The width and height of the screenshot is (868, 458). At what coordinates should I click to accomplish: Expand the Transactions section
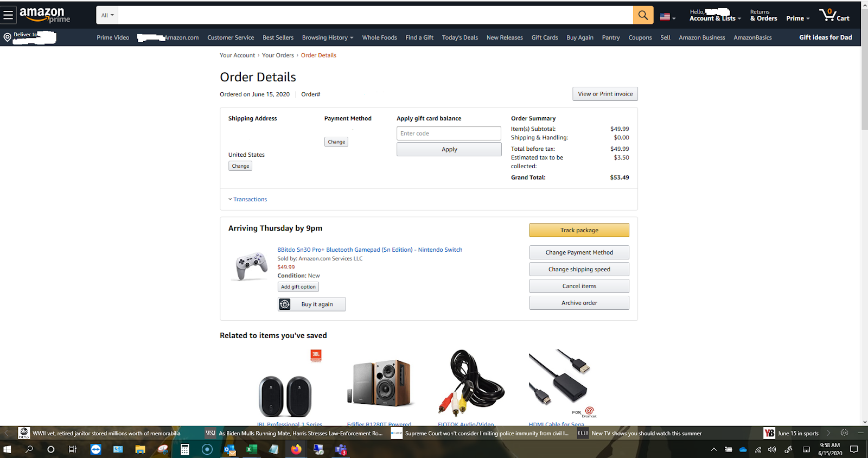[247, 199]
